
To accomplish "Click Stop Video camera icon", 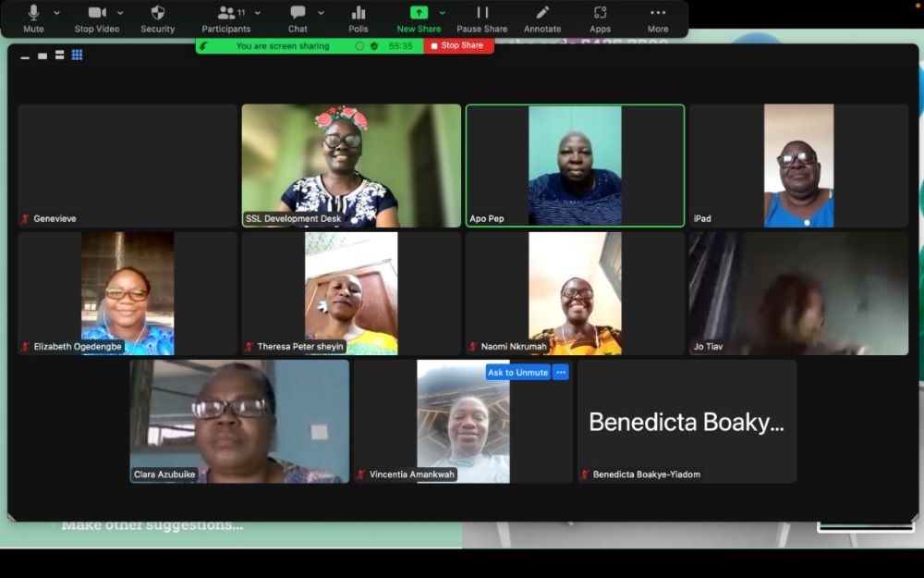I will click(x=97, y=13).
